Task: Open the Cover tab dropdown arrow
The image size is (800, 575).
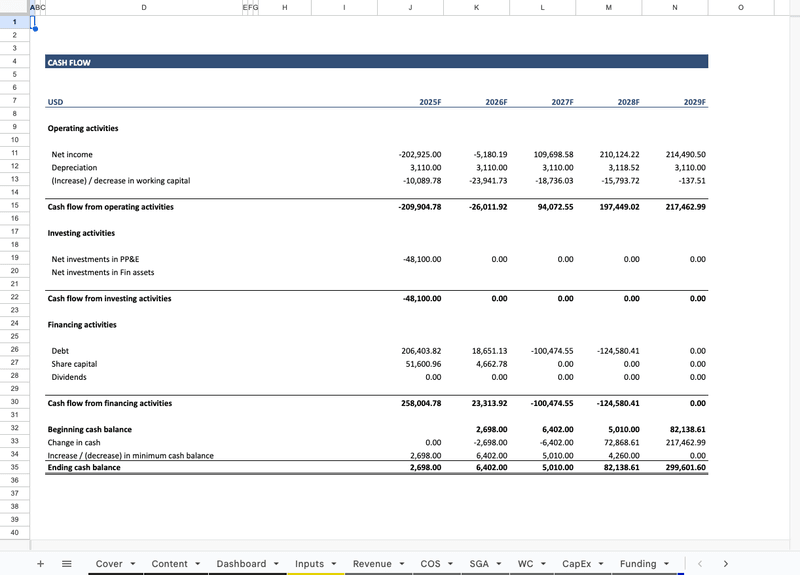Action: (x=132, y=564)
